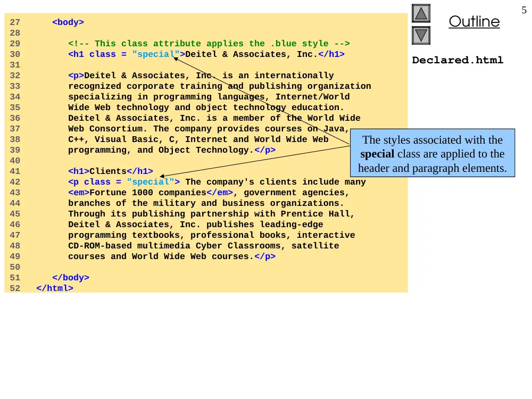Select text 'Wide Web technology and object'
This screenshot has width=532, height=399.
click(x=147, y=107)
